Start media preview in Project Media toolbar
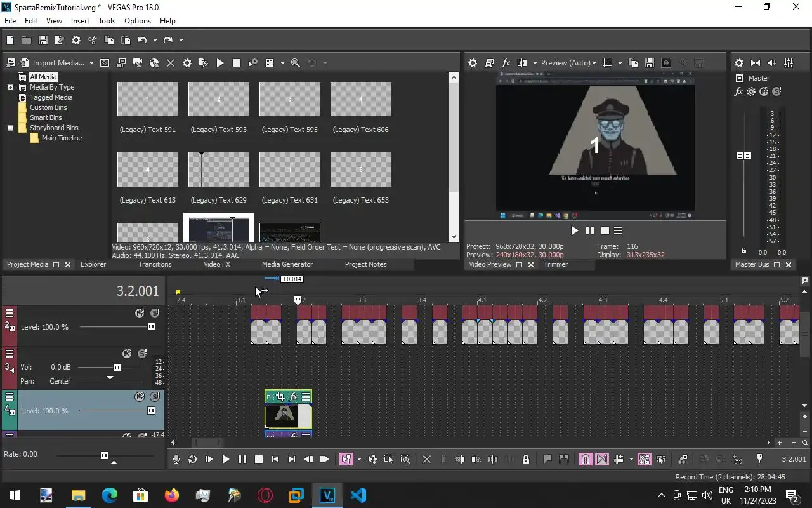 [220, 63]
